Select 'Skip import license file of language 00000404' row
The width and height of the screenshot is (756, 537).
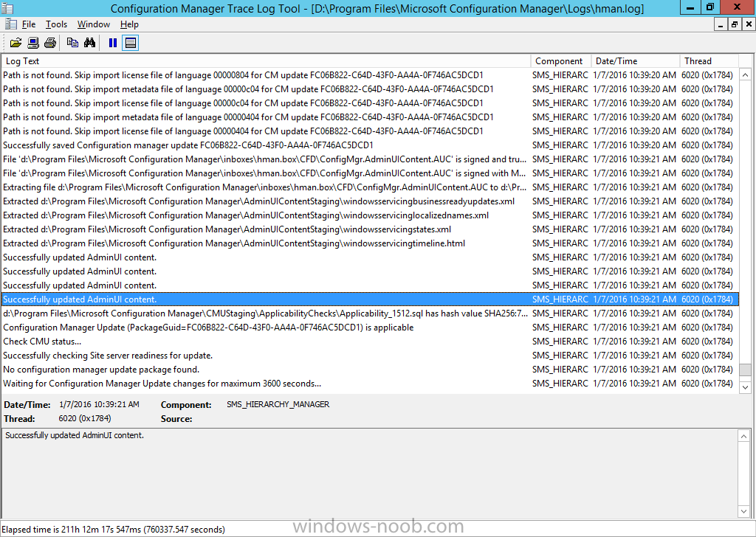click(370, 131)
